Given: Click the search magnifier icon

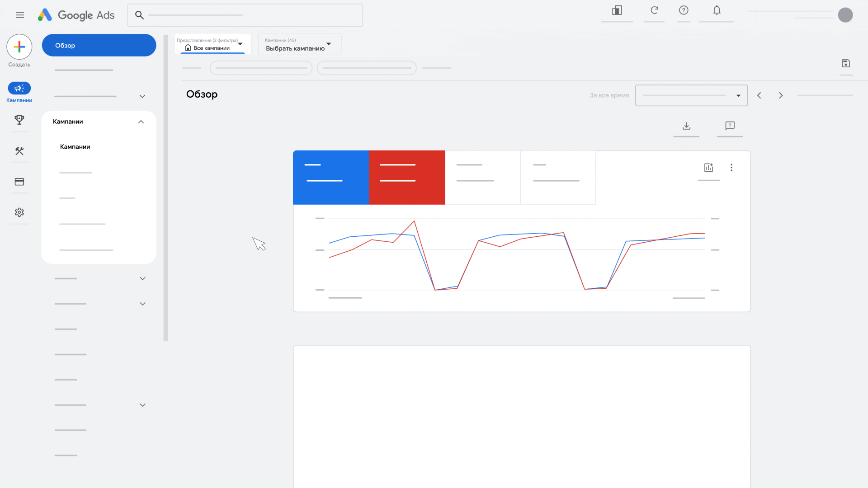Looking at the screenshot, I should (140, 15).
